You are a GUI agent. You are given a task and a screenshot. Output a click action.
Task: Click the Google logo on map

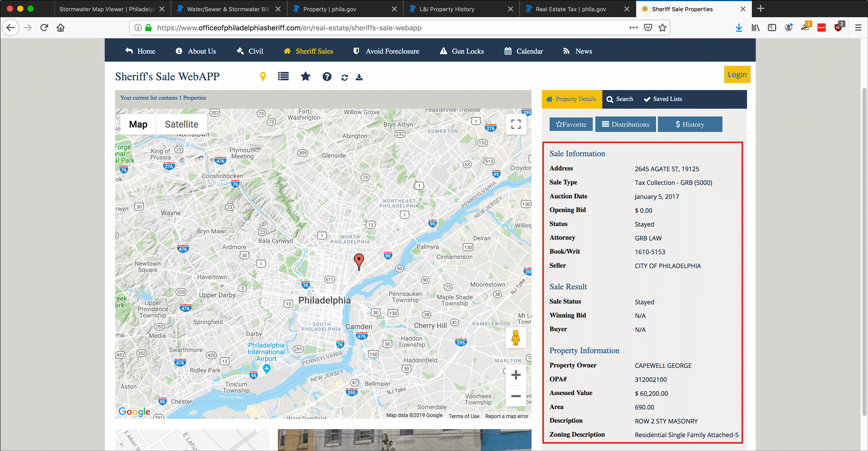point(134,412)
